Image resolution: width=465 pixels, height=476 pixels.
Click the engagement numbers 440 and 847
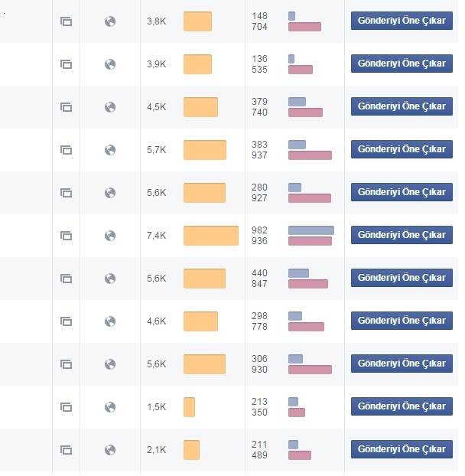(x=259, y=279)
